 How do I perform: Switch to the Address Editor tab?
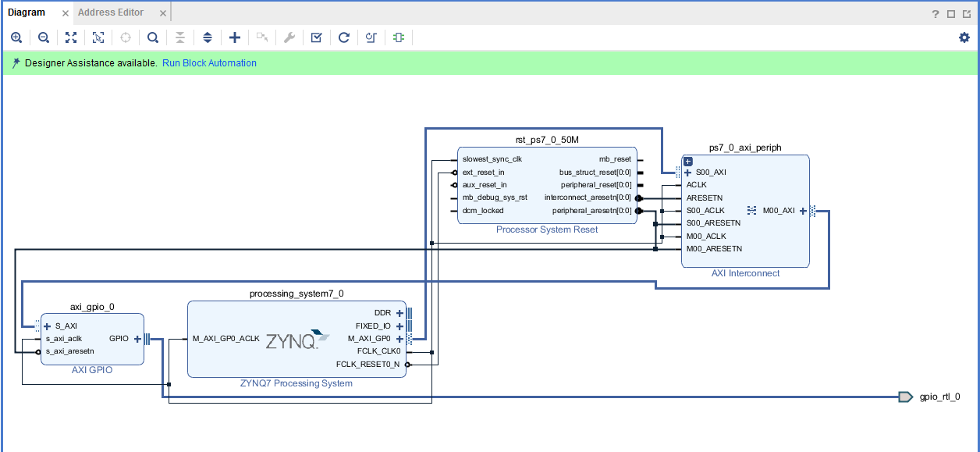tap(111, 12)
